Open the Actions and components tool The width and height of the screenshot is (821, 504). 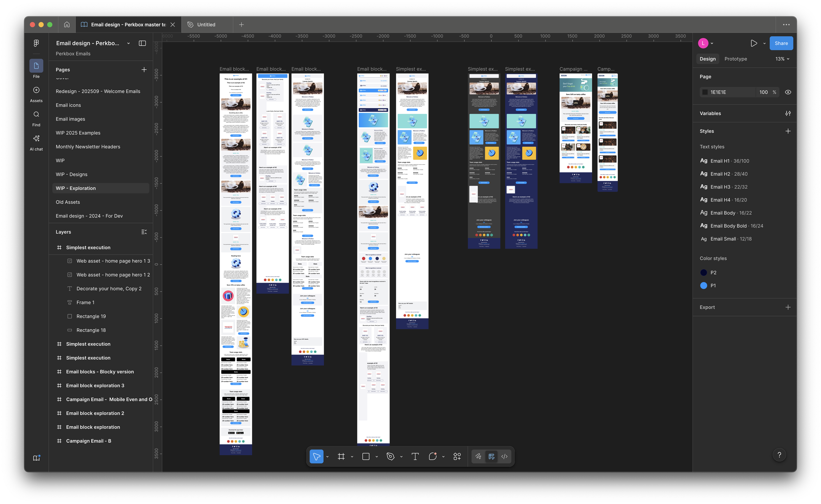(x=457, y=456)
